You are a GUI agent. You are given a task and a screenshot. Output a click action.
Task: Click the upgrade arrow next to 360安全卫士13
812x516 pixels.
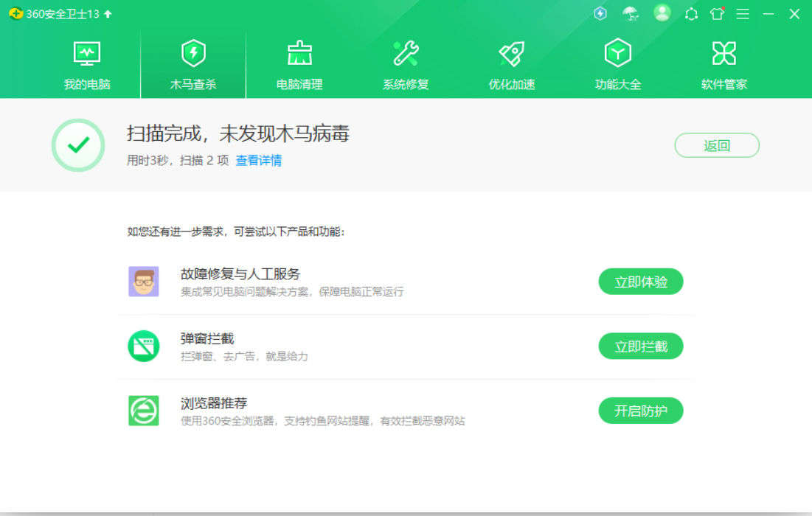click(x=108, y=14)
